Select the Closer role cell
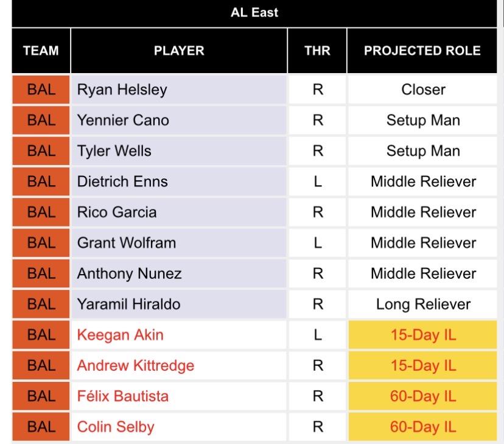Screen dimensions: 504x444 423,90
